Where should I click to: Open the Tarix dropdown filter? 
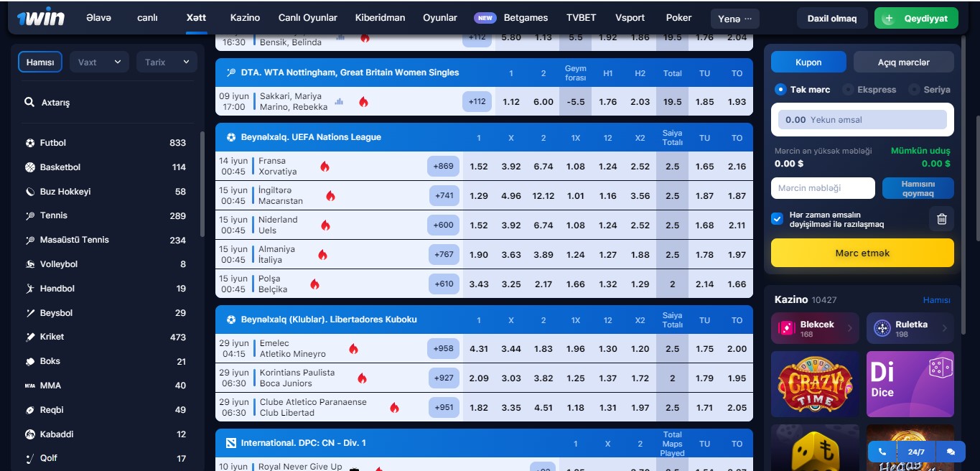click(166, 62)
